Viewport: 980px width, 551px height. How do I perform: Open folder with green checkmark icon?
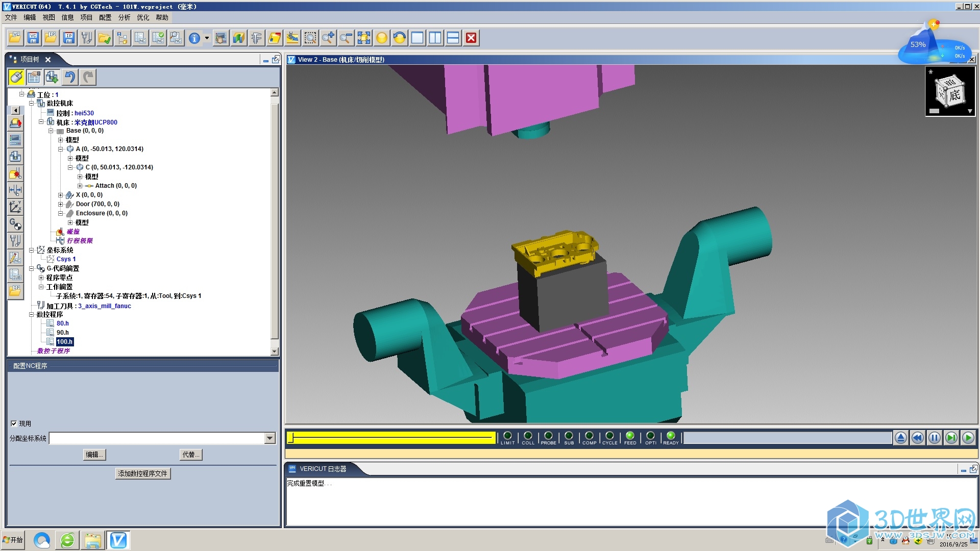105,38
